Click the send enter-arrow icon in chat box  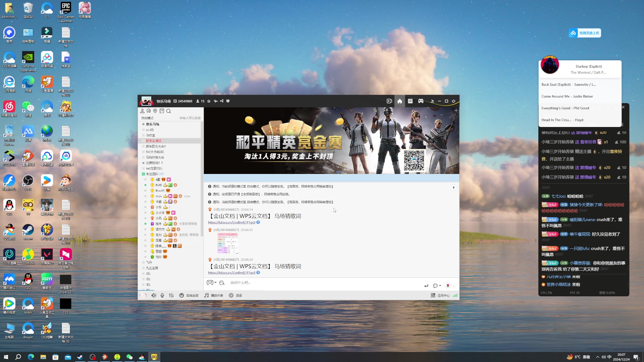point(426,286)
